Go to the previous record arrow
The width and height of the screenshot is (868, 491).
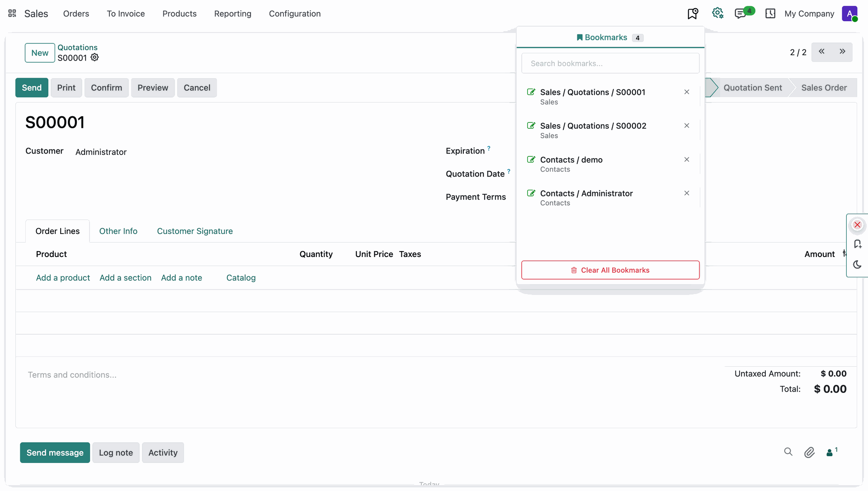pyautogui.click(x=821, y=51)
